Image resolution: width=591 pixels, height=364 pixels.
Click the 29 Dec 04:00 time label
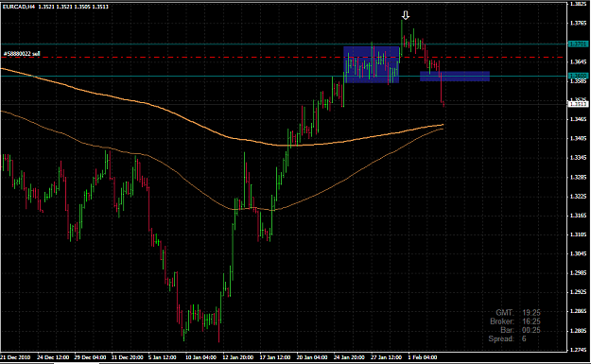pyautogui.click(x=90, y=357)
